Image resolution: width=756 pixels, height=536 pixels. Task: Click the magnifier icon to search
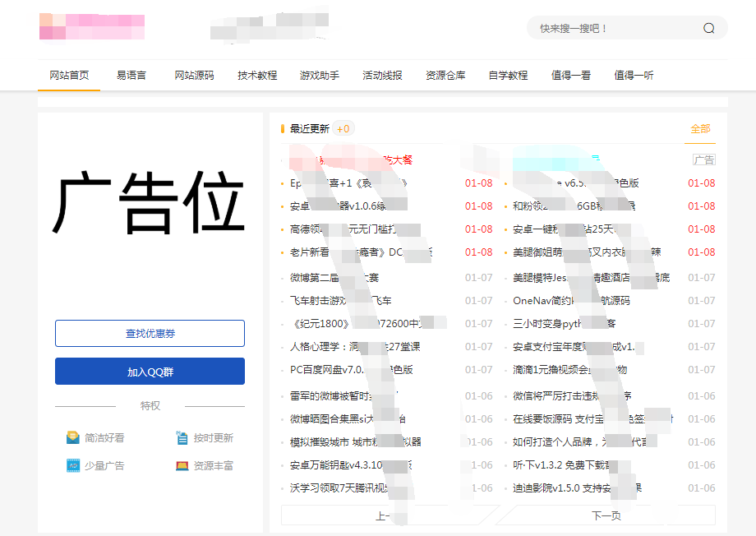(x=709, y=27)
